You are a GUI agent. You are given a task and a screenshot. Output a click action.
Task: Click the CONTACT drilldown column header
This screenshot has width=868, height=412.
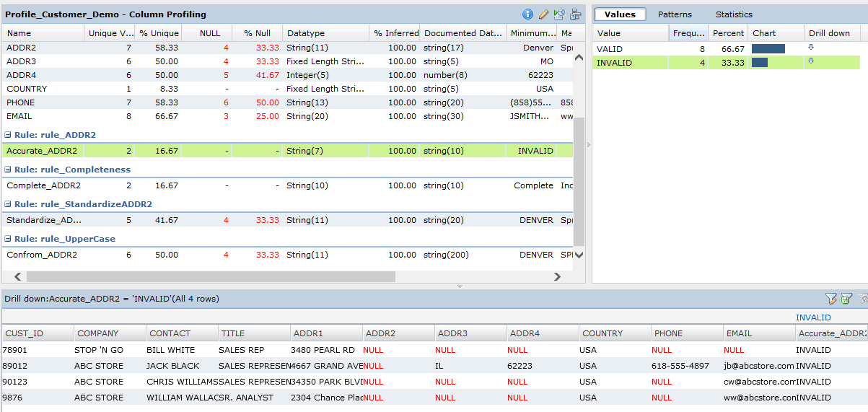(182, 333)
